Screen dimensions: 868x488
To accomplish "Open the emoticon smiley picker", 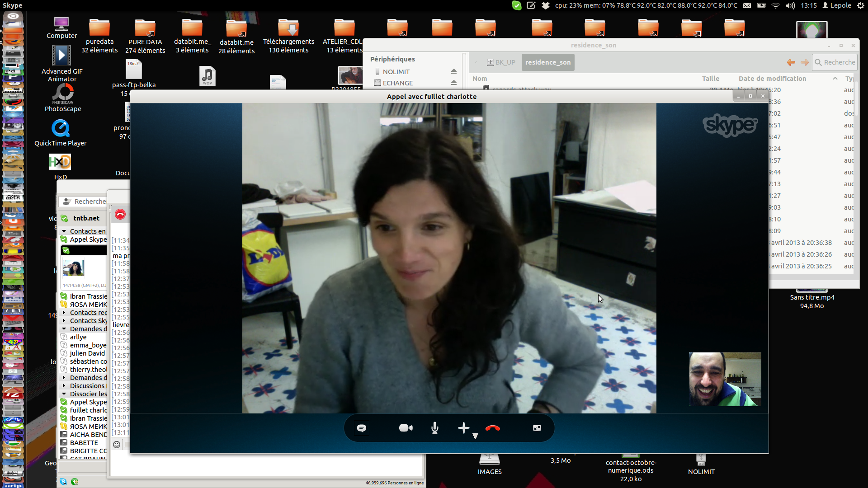I will 117,445.
